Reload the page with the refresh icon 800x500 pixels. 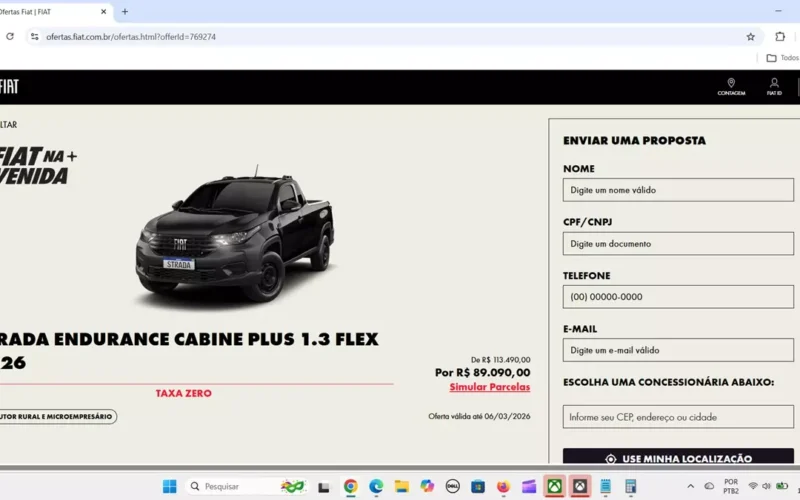pyautogui.click(x=10, y=37)
